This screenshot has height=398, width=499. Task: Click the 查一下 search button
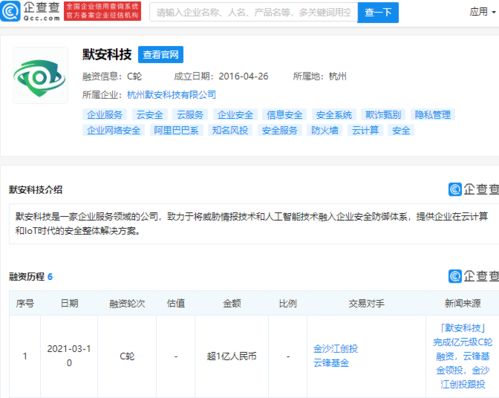378,12
